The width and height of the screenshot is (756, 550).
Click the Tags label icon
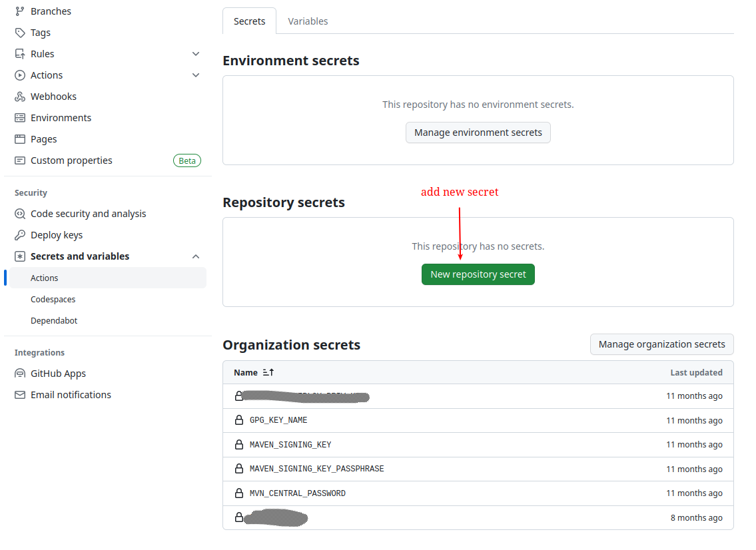[x=20, y=33]
